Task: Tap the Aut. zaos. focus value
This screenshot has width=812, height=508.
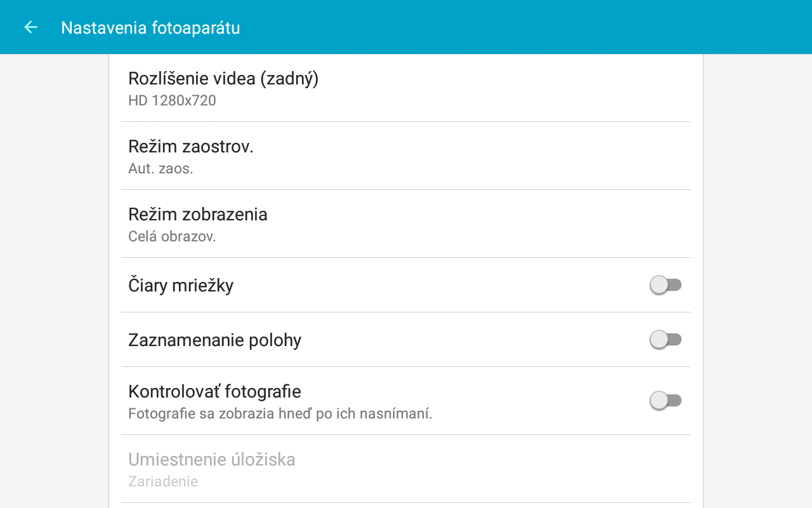Action: (160, 168)
